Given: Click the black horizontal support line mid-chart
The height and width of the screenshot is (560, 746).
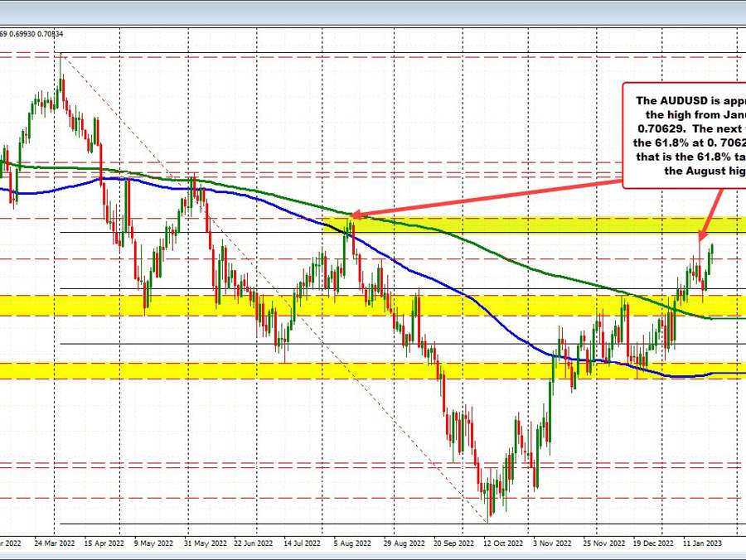Looking at the screenshot, I should pos(249,342).
